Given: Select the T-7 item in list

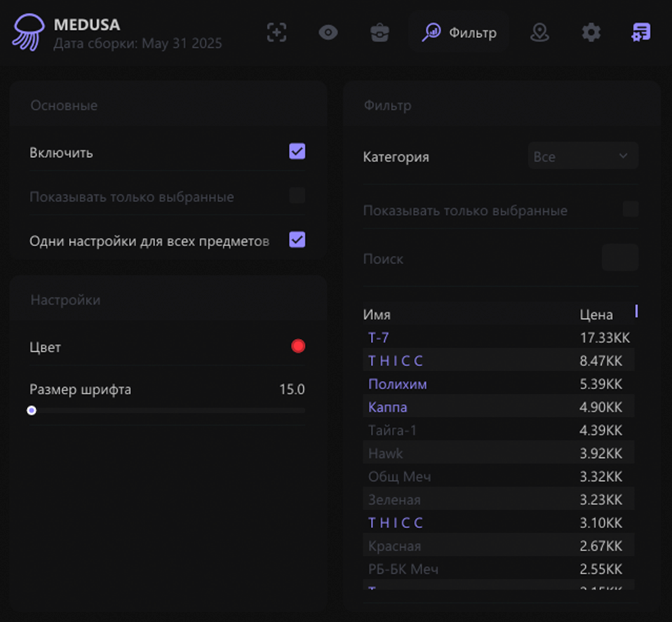Looking at the screenshot, I should coord(379,338).
